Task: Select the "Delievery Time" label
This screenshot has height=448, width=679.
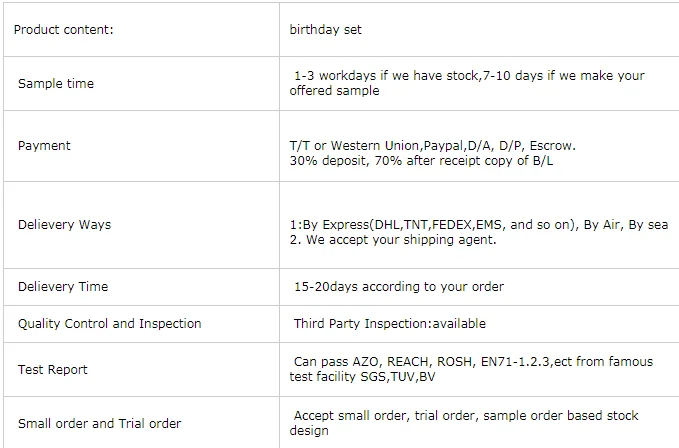Action: click(x=63, y=287)
